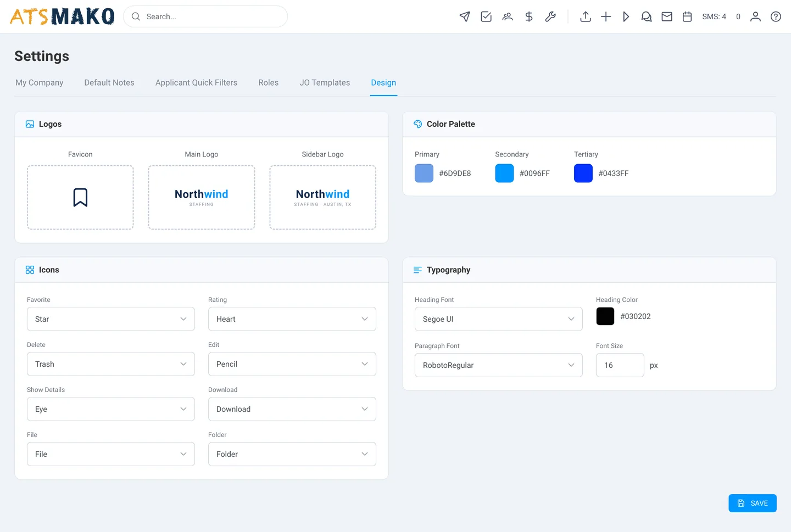Open the user profile icon

click(x=756, y=16)
